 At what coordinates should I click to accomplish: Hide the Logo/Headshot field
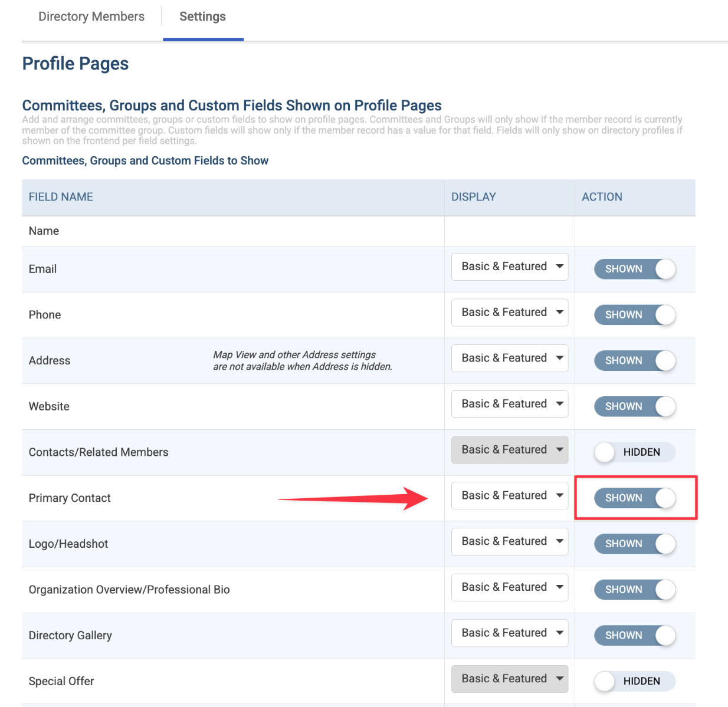pos(635,544)
